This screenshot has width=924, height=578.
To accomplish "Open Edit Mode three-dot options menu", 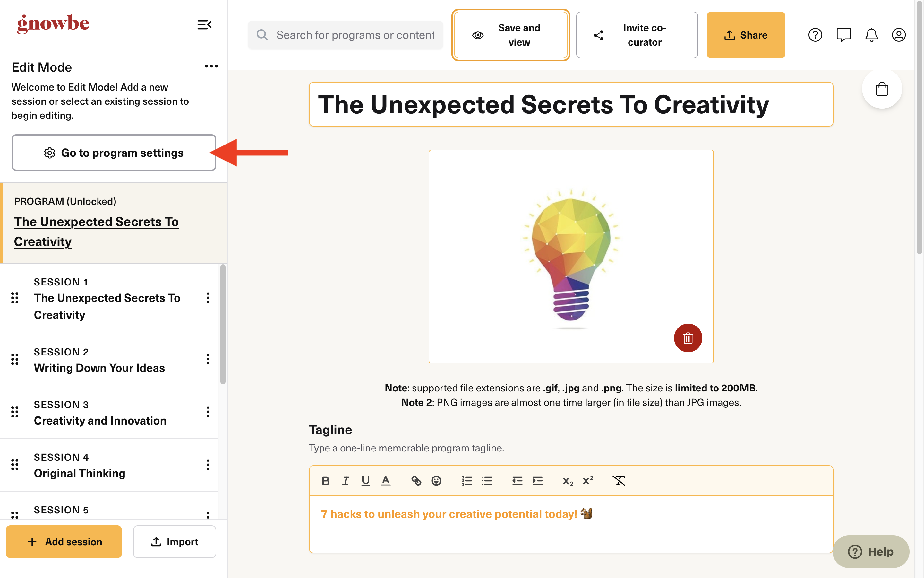I will click(x=211, y=66).
